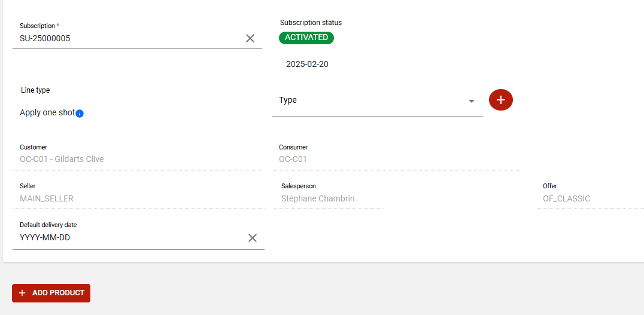The image size is (644, 315).
Task: Click the Seller field showing MAIN_SELLER
Action: pos(138,198)
